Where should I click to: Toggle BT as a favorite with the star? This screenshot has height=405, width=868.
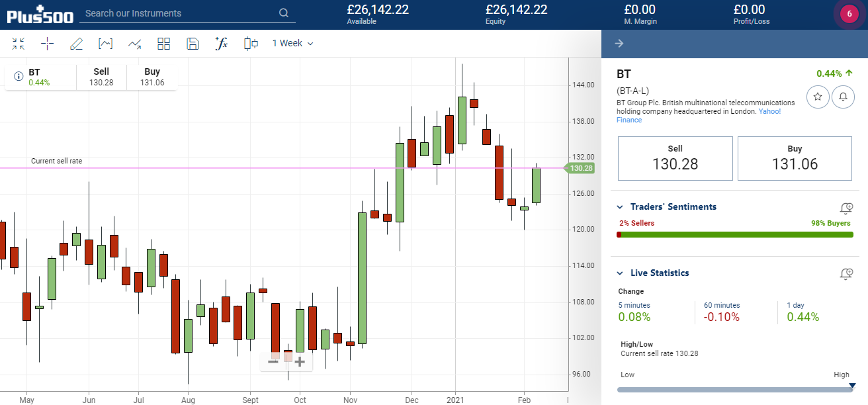point(818,97)
